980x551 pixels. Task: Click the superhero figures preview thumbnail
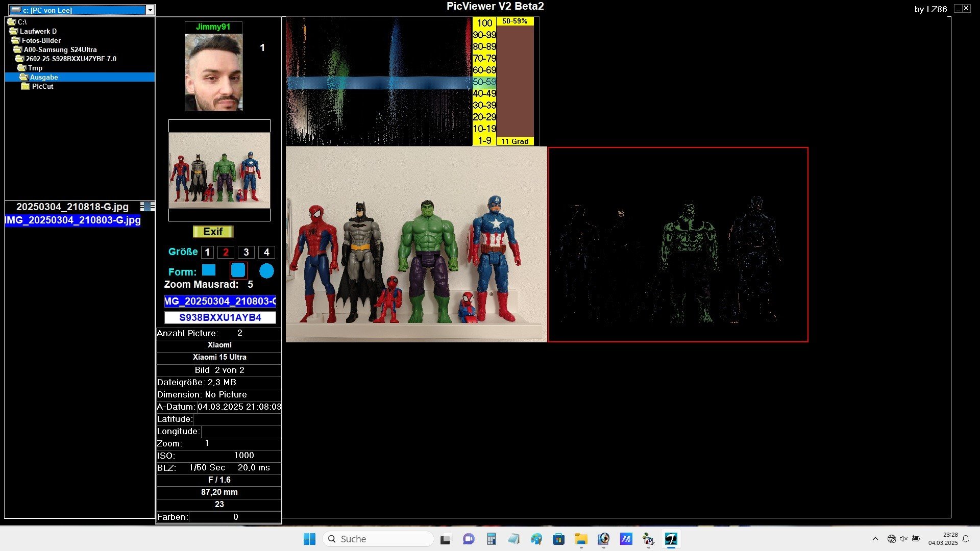tap(219, 170)
